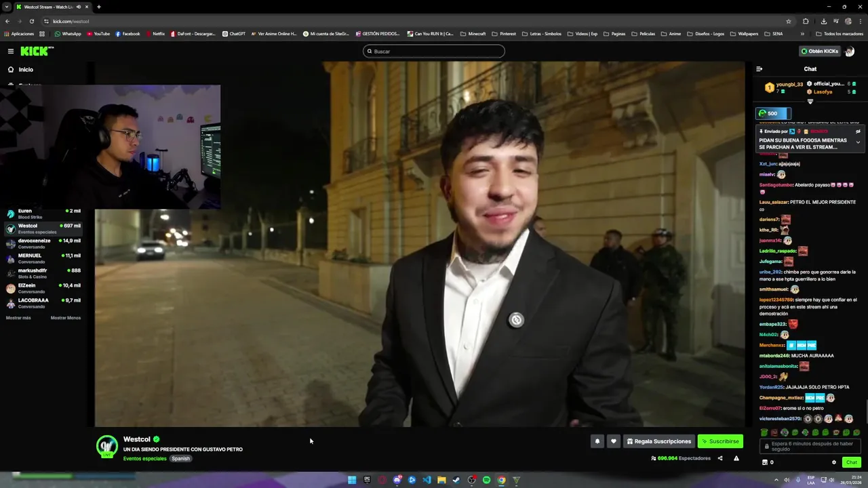Click Westcol channel avatar below video

(x=107, y=447)
